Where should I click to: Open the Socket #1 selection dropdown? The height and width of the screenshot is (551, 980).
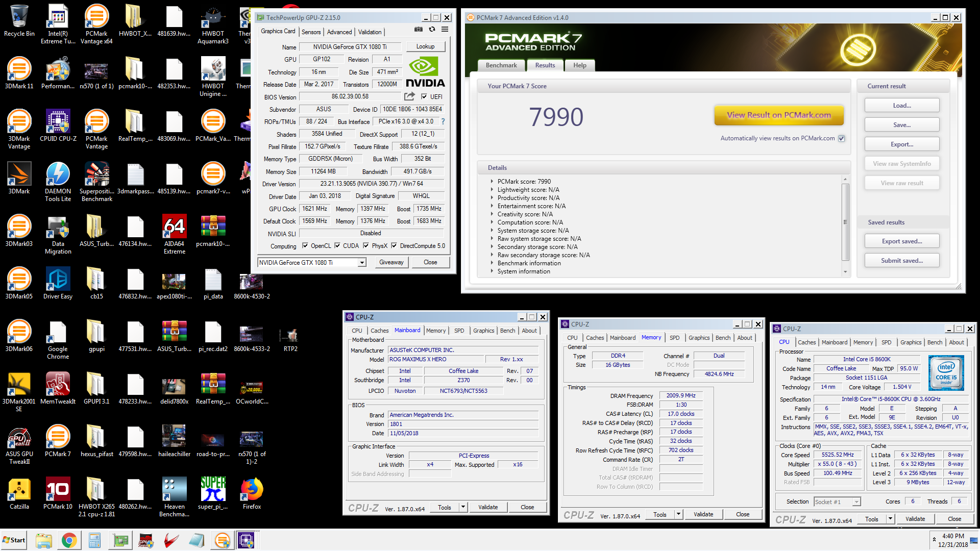856,502
